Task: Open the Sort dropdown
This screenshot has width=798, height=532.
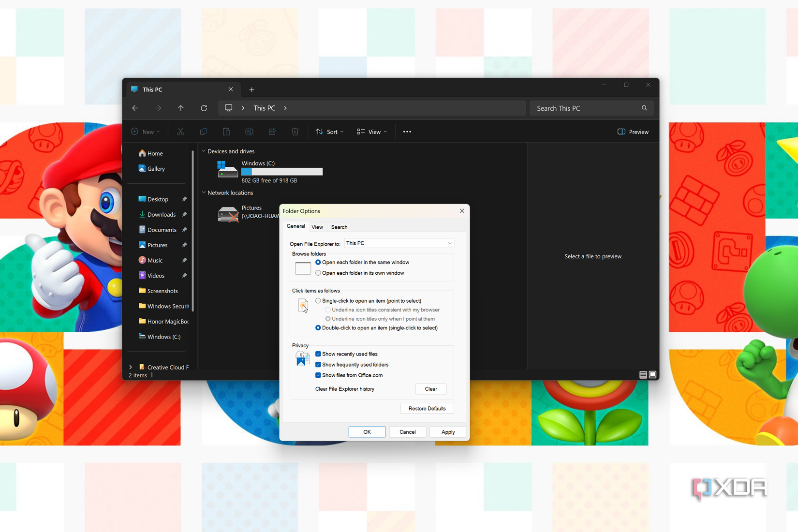Action: pyautogui.click(x=329, y=132)
